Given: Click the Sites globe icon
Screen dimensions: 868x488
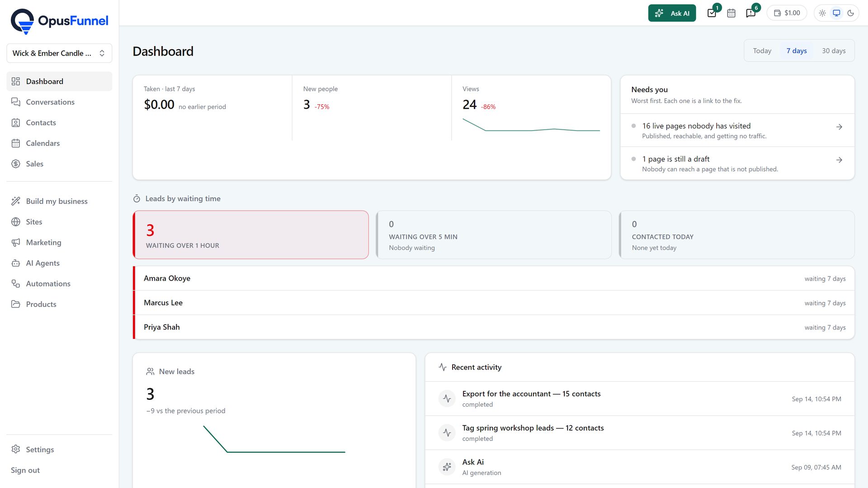Looking at the screenshot, I should [x=16, y=222].
